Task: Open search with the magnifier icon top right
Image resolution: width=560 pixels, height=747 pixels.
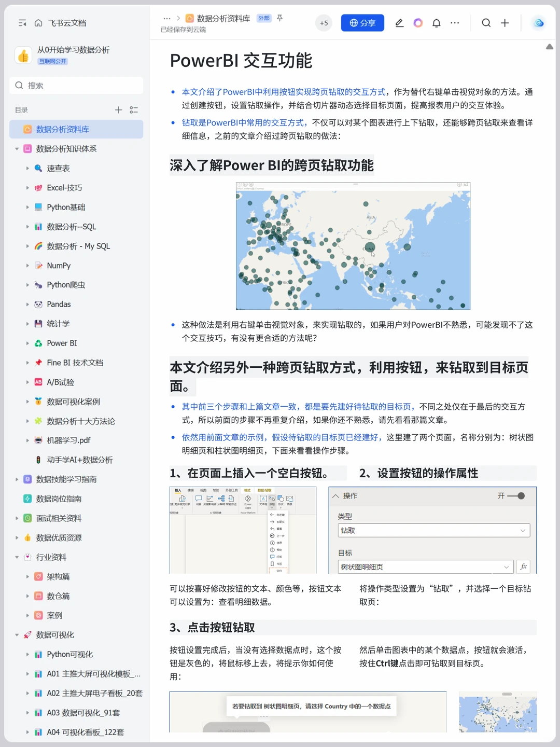Action: tap(485, 23)
